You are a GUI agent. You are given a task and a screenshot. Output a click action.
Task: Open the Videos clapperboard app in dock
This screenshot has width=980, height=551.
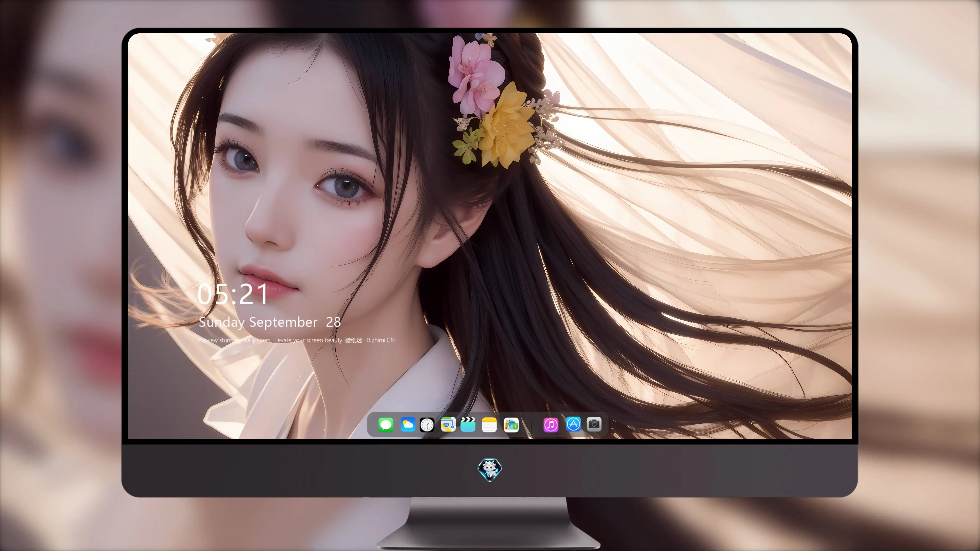point(468,424)
